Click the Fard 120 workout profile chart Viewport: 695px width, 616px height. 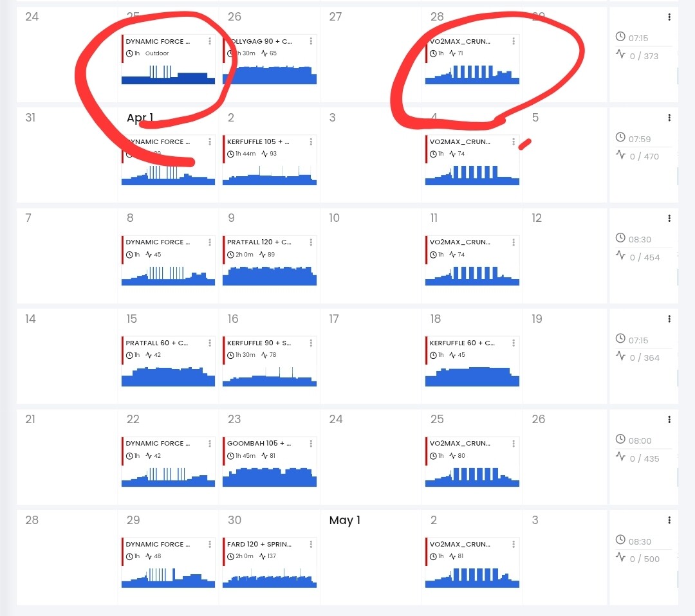[270, 577]
